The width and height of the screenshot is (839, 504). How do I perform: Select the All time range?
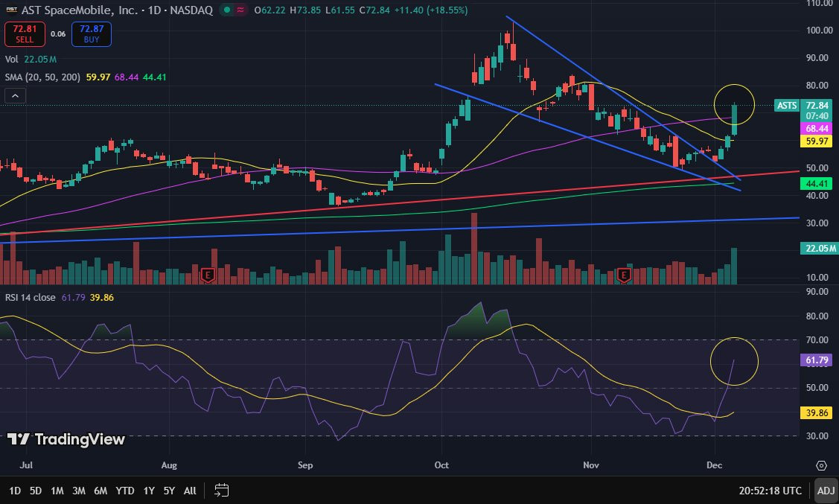pyautogui.click(x=190, y=491)
